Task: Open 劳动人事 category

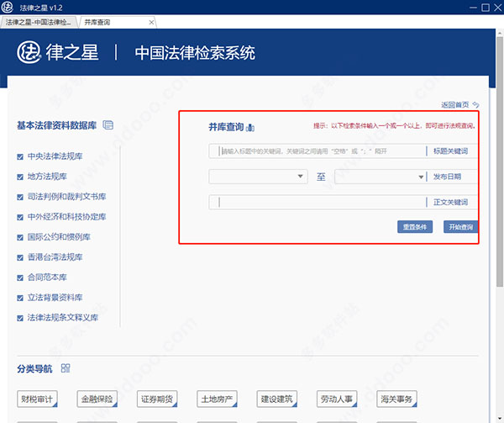Action: pos(337,399)
